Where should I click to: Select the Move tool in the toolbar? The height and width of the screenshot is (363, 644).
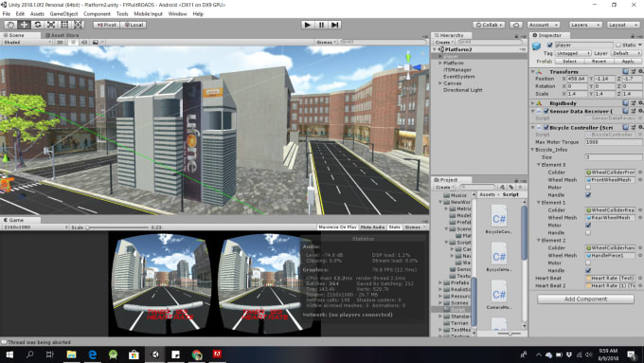[24, 25]
